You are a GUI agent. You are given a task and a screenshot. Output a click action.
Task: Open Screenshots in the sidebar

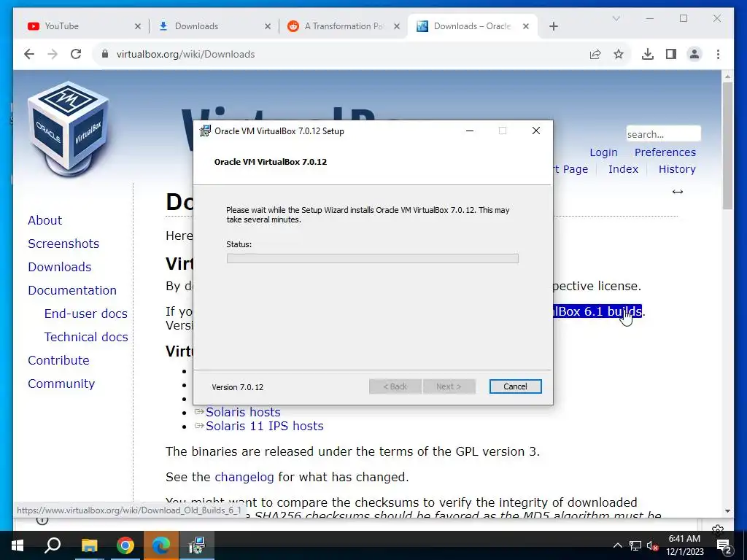63,244
